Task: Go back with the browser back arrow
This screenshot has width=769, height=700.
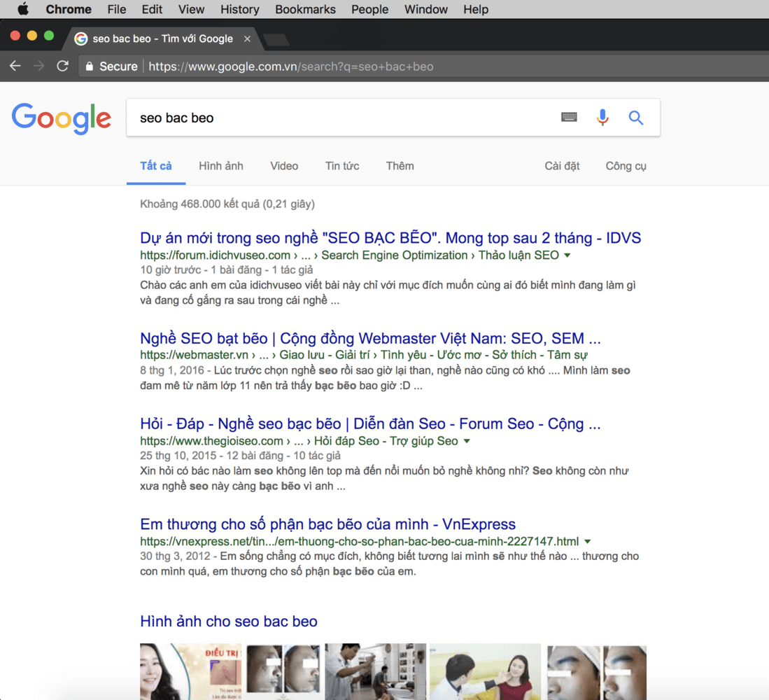Action: [x=15, y=66]
